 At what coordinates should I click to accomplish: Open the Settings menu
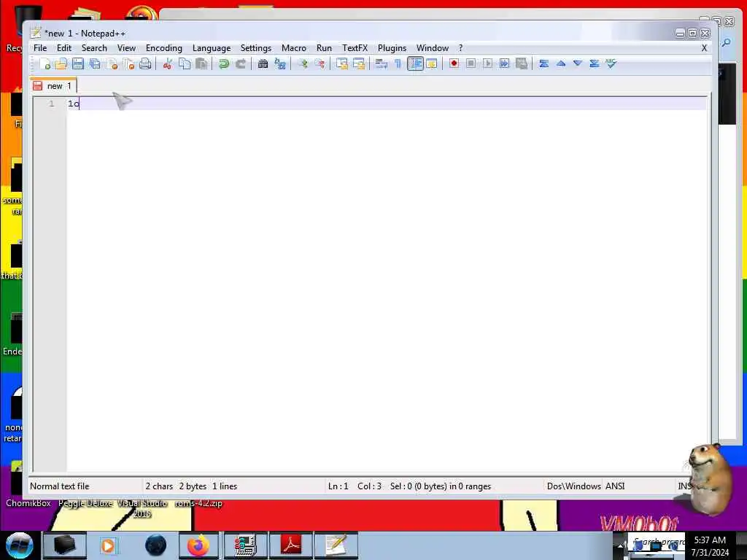coord(256,48)
